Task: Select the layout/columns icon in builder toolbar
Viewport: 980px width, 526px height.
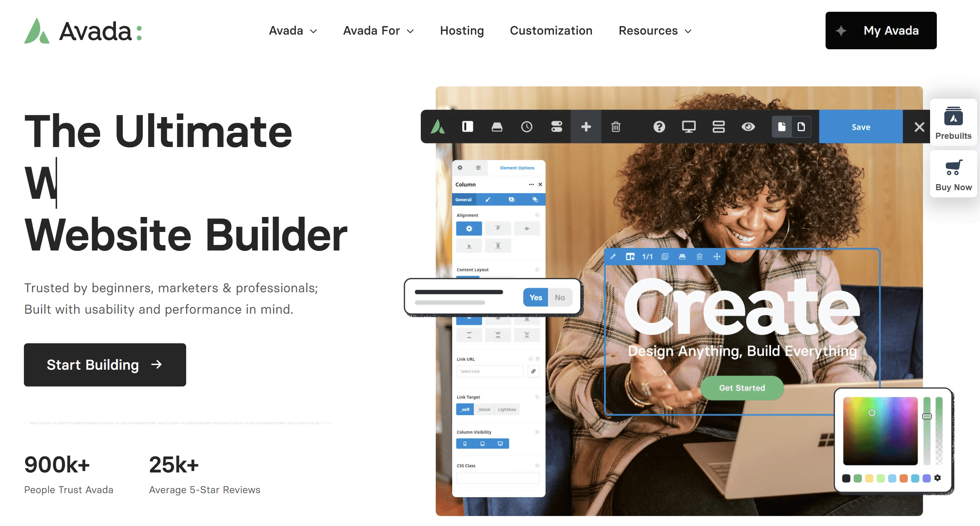Action: point(718,126)
